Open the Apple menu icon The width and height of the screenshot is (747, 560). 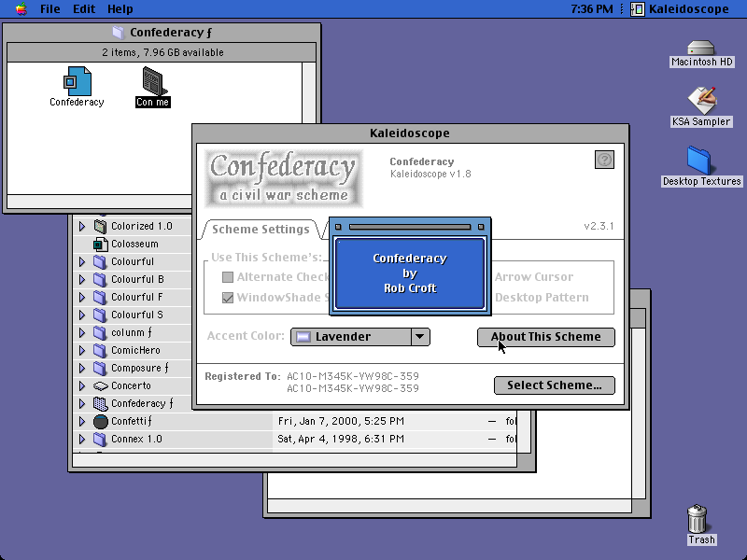pyautogui.click(x=21, y=8)
